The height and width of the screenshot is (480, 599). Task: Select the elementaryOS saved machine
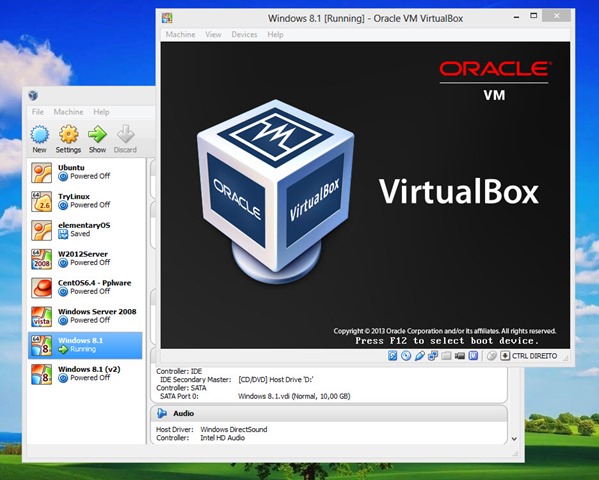click(x=85, y=230)
